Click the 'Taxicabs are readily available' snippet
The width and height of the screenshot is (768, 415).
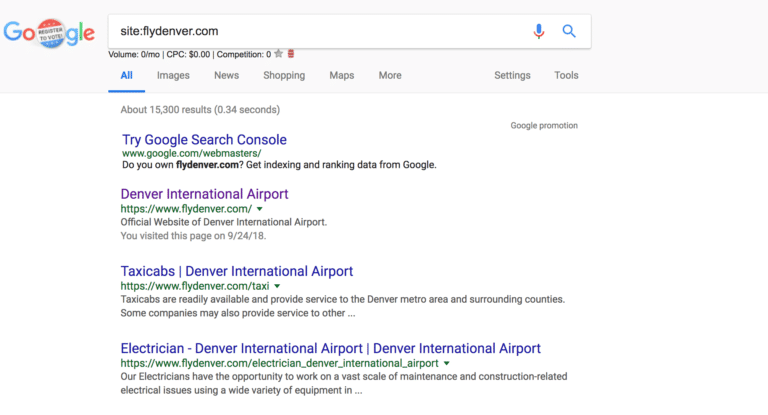(x=343, y=306)
